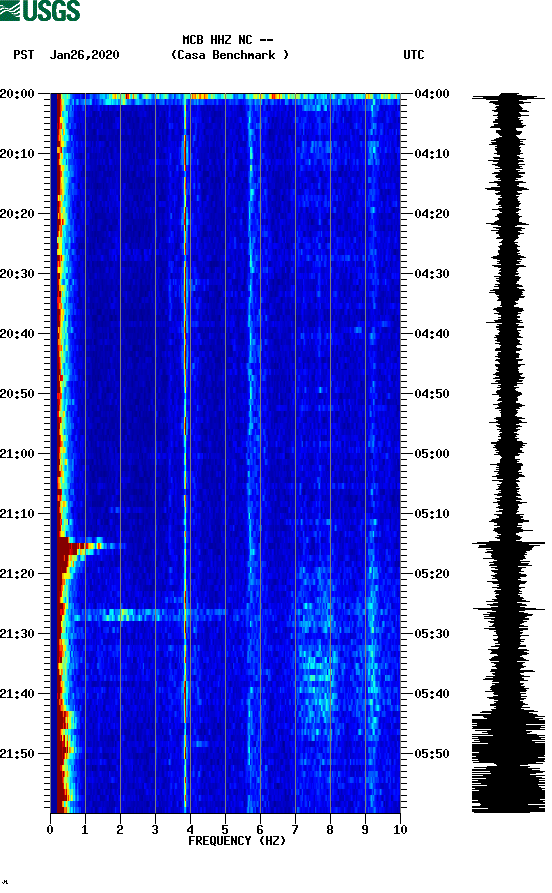Click the PST time label '20:30'
552x893 pixels.
(x=17, y=273)
